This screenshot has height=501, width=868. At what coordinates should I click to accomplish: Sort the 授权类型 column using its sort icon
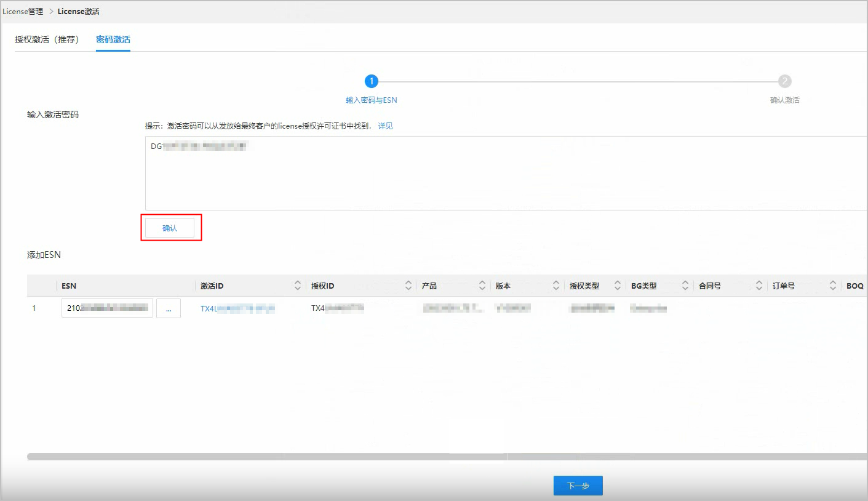(x=618, y=285)
